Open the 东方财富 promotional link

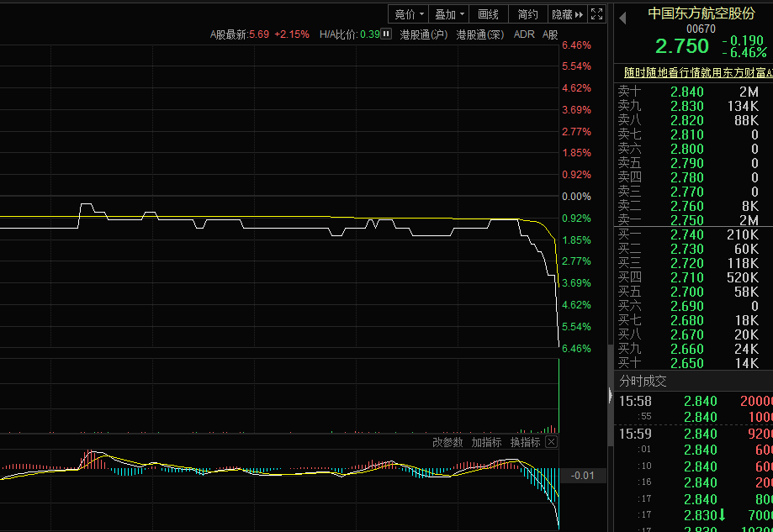697,73
